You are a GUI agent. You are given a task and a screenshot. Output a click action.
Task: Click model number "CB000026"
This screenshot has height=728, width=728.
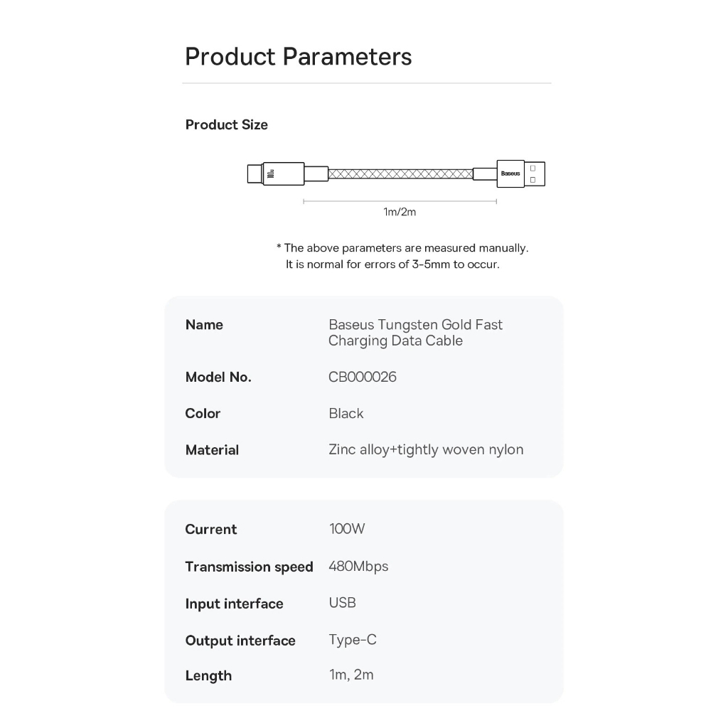click(363, 377)
